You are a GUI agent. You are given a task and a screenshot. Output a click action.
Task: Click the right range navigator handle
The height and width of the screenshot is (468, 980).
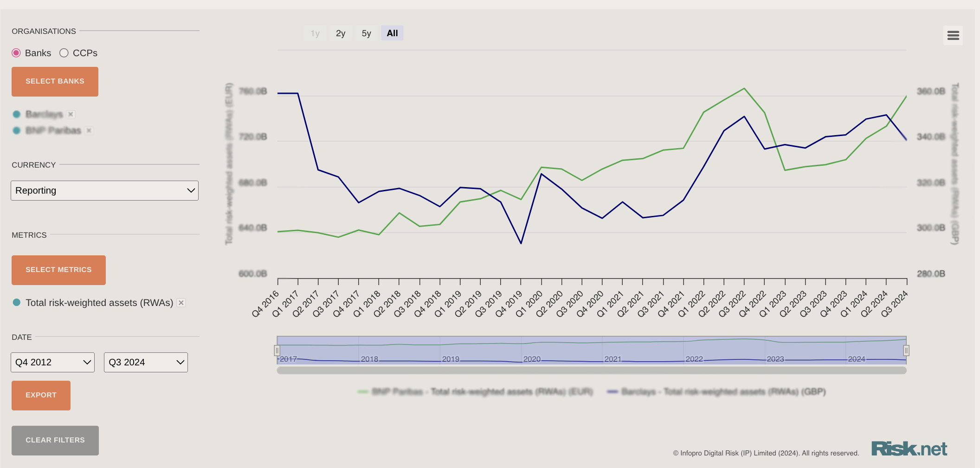click(906, 351)
